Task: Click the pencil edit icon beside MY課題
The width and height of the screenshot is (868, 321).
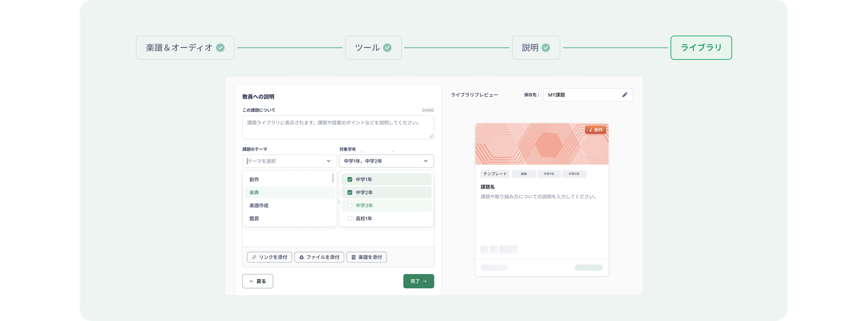Action: tap(625, 95)
